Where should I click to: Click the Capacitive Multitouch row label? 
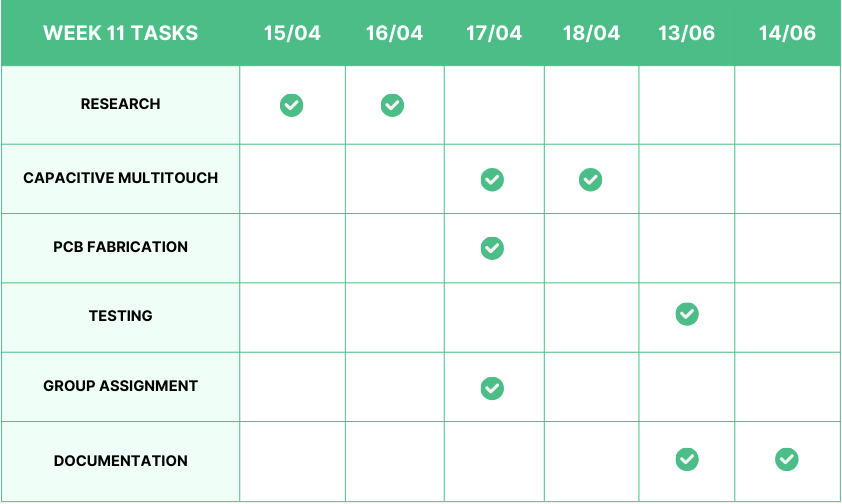(120, 178)
